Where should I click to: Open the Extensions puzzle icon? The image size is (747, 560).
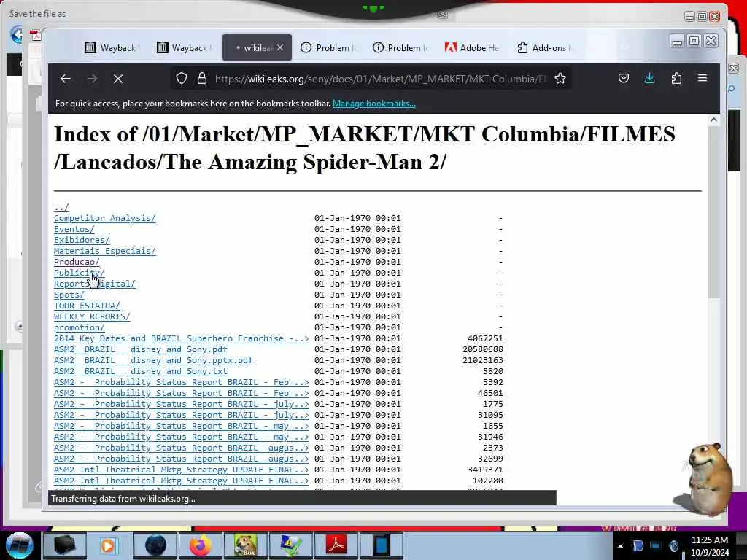point(676,78)
